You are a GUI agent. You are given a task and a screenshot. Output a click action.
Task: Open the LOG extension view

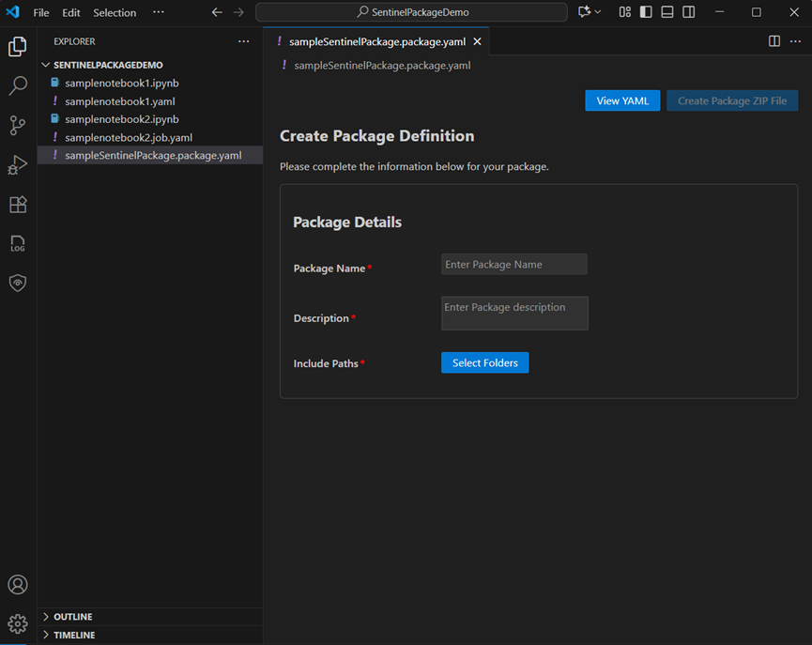[17, 243]
